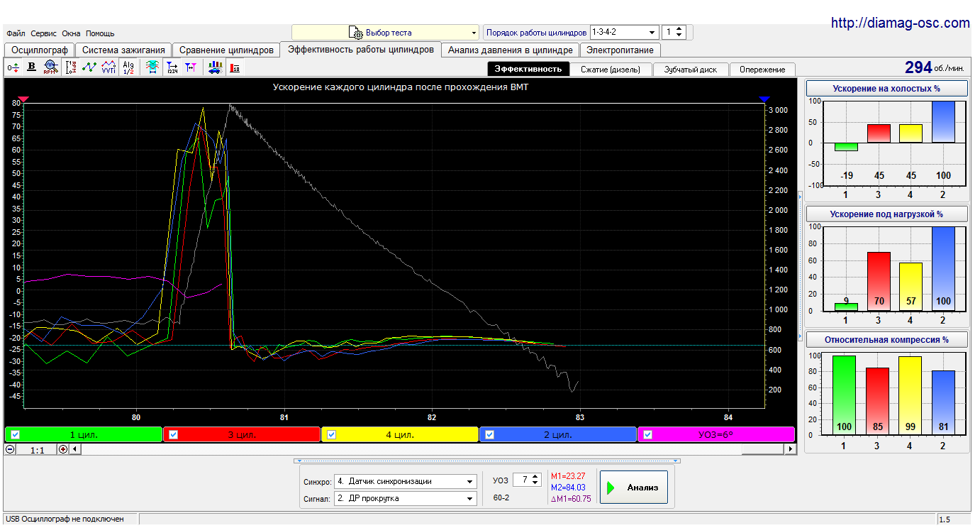Click the zoom out minus icon
980x528 pixels.
coord(11,449)
